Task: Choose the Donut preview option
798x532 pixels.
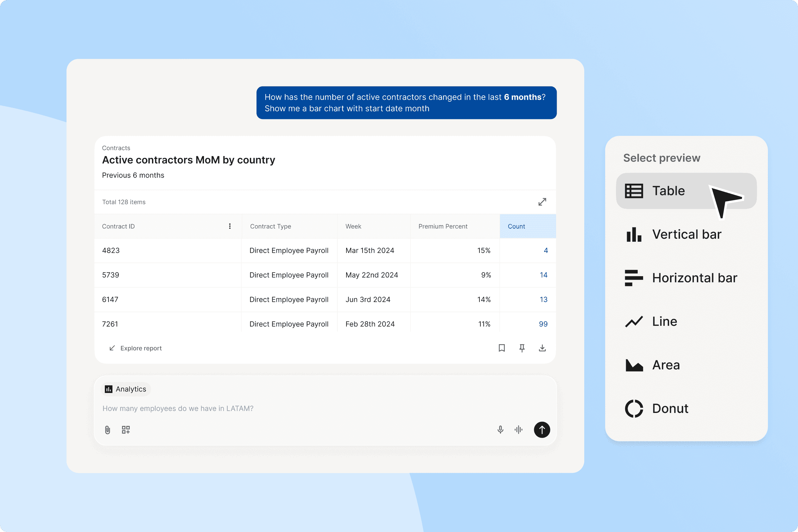Action: pyautogui.click(x=686, y=408)
